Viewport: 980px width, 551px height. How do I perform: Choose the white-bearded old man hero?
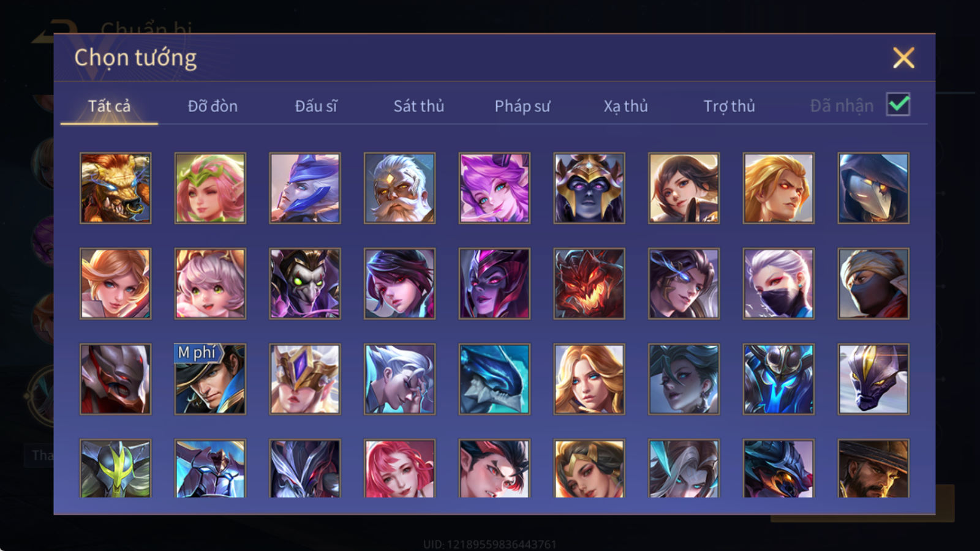pyautogui.click(x=399, y=188)
